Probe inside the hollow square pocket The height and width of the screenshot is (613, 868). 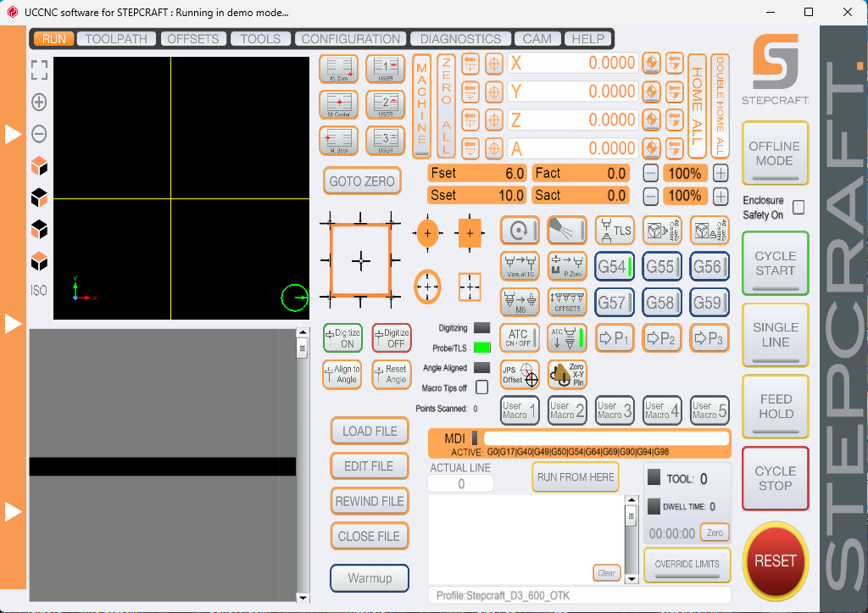470,287
